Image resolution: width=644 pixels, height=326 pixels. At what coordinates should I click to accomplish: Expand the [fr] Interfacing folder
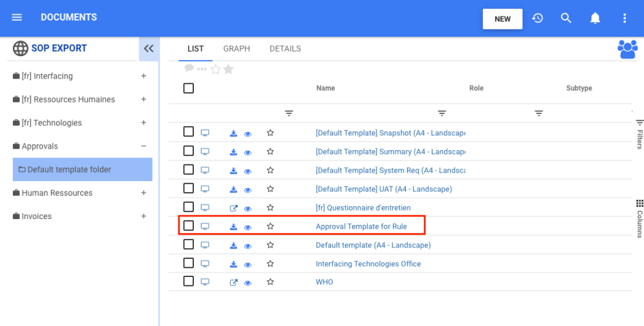click(x=144, y=76)
